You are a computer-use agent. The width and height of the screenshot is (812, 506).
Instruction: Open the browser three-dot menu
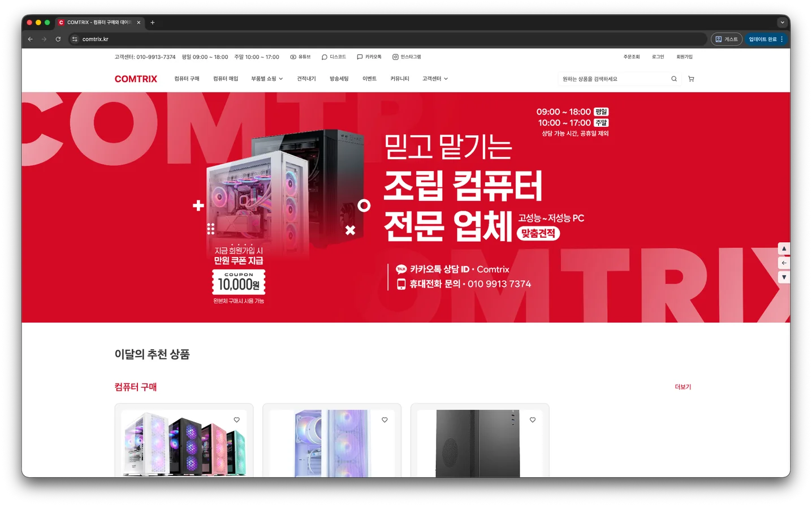(x=782, y=39)
